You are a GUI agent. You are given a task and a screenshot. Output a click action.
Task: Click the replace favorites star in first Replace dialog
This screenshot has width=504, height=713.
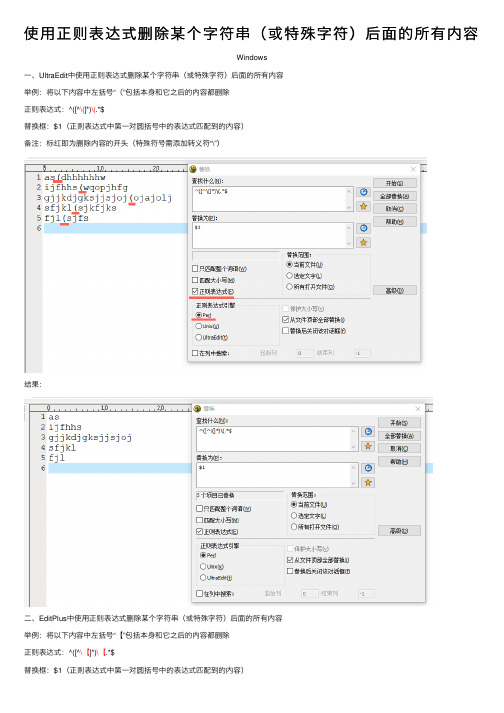[x=363, y=242]
